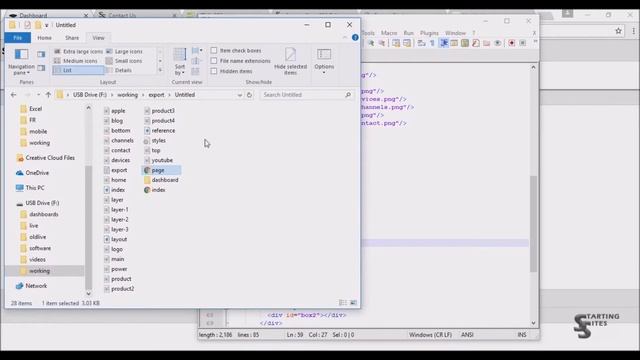
Task: Open Customize Quick Access Toolbar dropdown
Action: pyautogui.click(x=47, y=25)
